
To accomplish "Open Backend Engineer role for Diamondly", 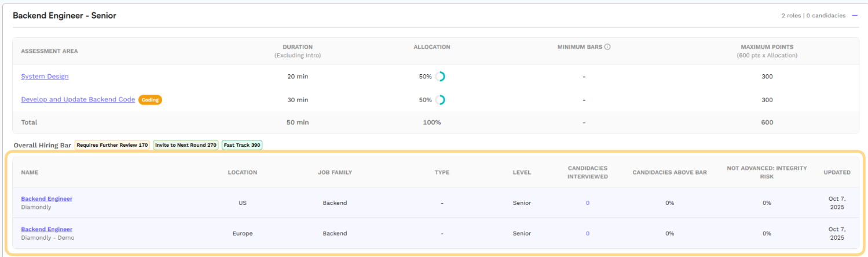I will (47, 199).
